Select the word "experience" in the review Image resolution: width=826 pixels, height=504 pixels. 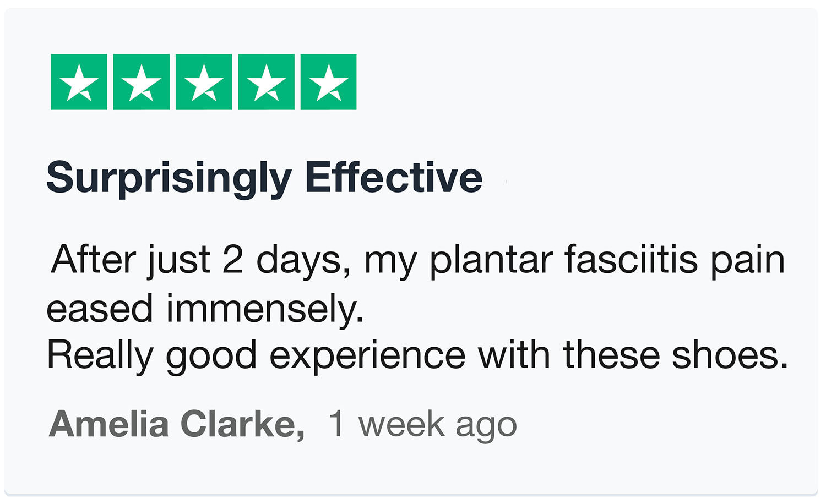point(367,356)
